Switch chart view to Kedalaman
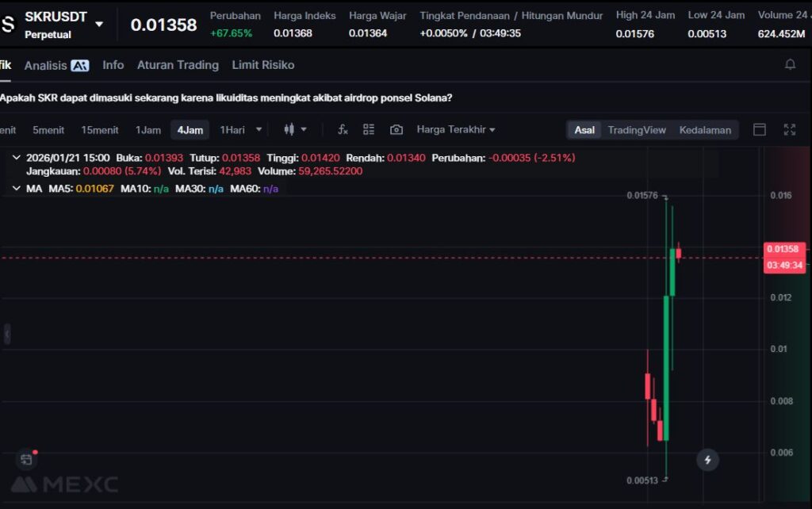Viewport: 812px width, 509px height. (x=705, y=130)
